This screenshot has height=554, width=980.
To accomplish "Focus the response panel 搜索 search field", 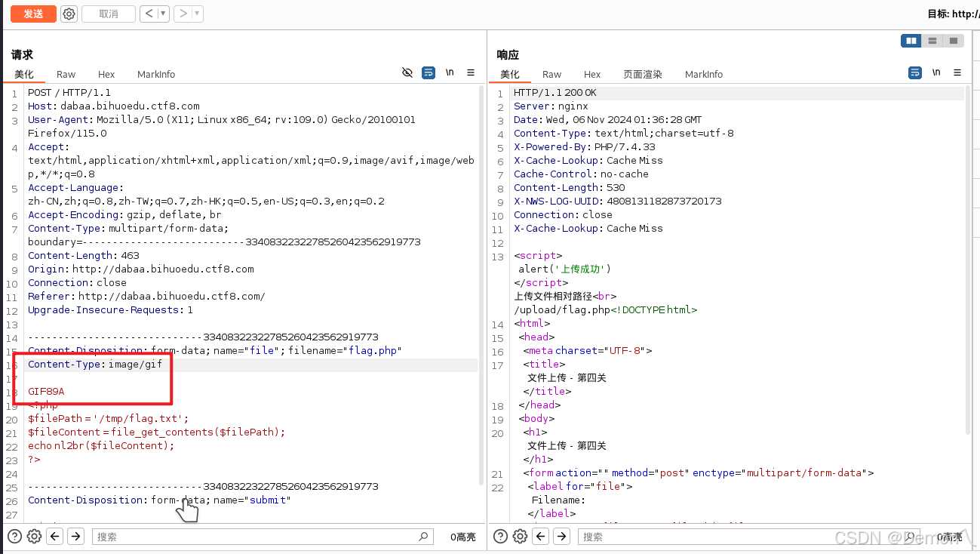I will click(x=748, y=537).
